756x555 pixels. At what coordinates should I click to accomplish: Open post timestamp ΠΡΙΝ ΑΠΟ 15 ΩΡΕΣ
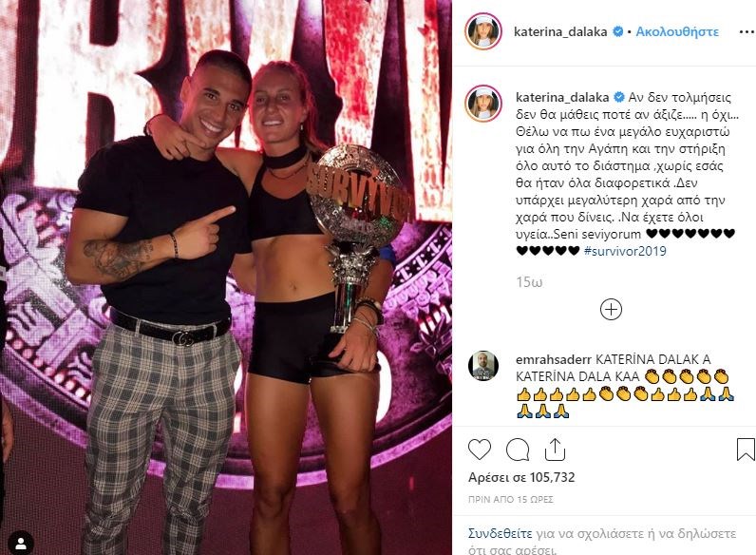click(511, 500)
